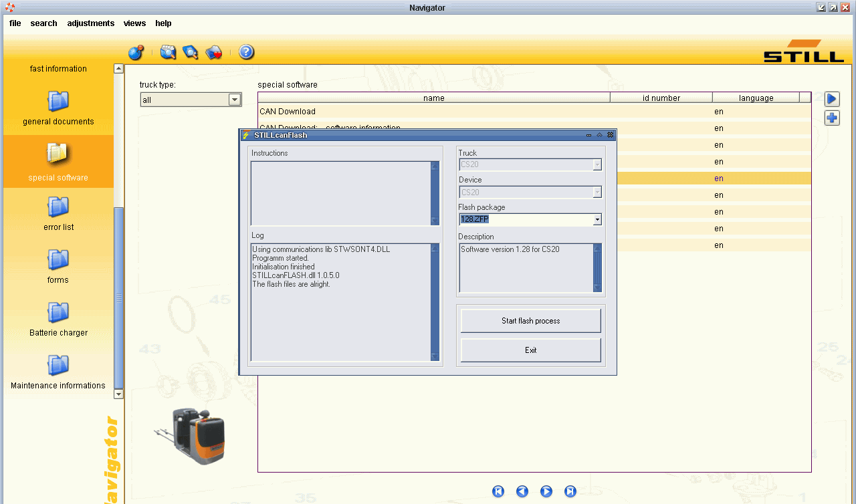Maximize the STILLcanFlash dialog window
856x504 pixels.
pos(600,135)
